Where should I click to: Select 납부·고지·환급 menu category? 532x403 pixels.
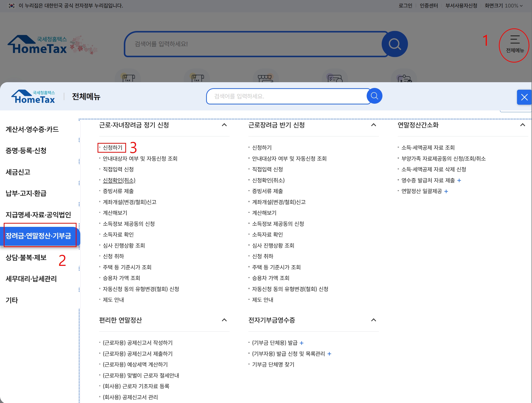pos(26,193)
